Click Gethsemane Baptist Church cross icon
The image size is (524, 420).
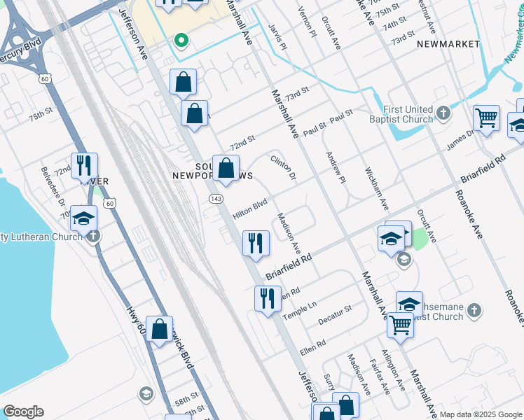click(474, 311)
